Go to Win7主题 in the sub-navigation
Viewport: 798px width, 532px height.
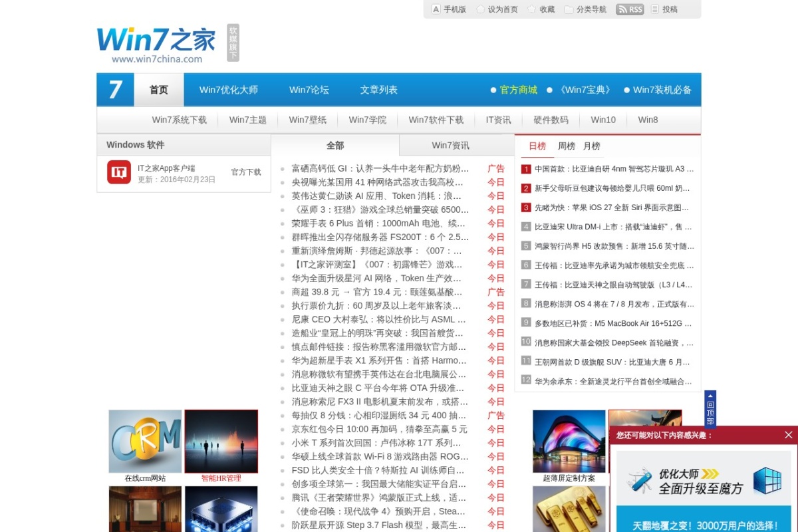[x=248, y=120]
